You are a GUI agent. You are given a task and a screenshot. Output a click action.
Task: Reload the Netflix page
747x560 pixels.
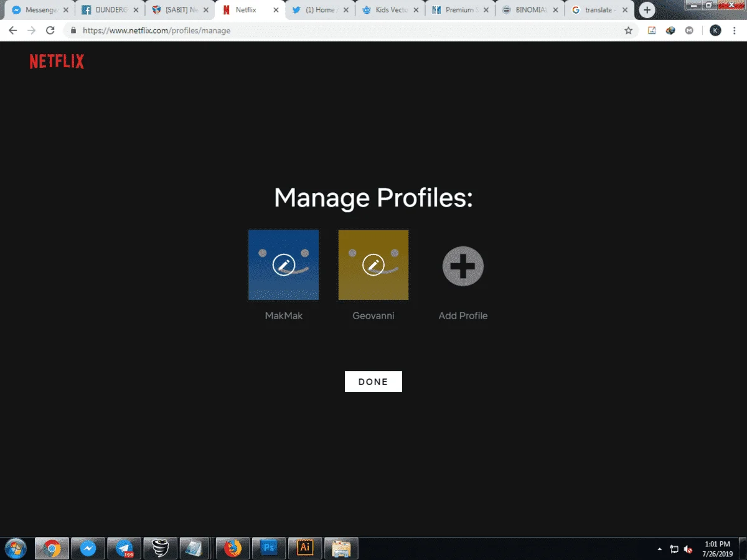pyautogui.click(x=50, y=30)
